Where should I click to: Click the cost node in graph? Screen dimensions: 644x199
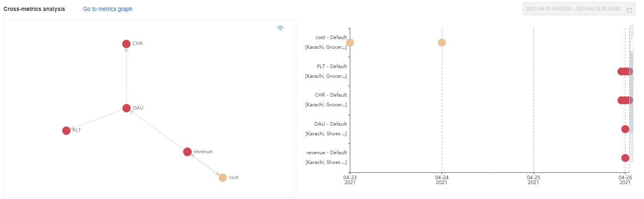click(223, 178)
